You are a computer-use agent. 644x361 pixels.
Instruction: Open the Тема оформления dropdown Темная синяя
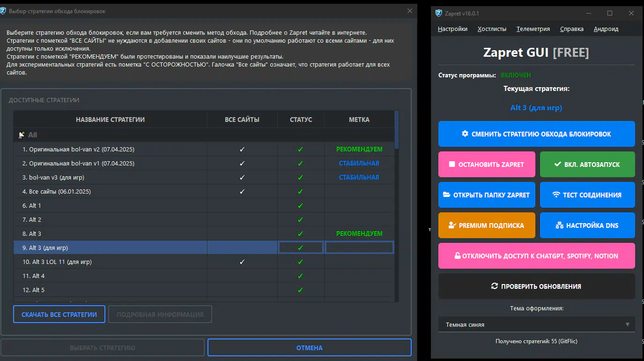tap(537, 324)
